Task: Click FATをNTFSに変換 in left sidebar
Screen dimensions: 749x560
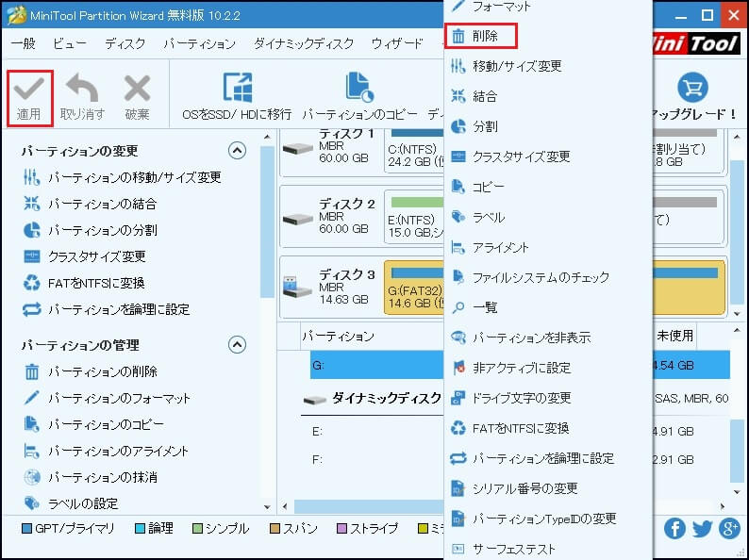Action: [95, 283]
